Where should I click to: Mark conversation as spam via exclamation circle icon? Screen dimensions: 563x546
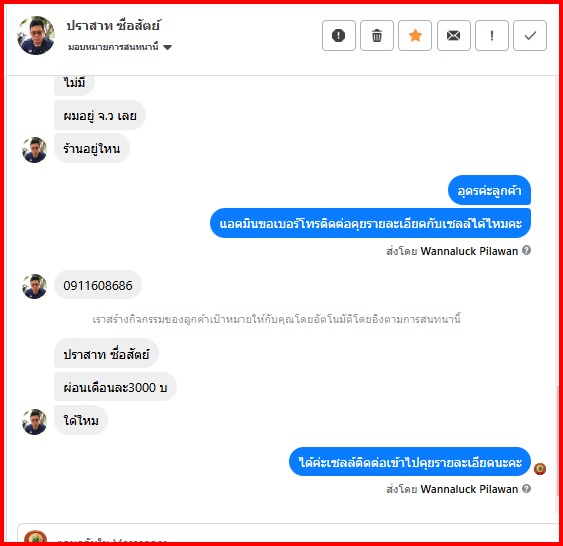tap(339, 36)
